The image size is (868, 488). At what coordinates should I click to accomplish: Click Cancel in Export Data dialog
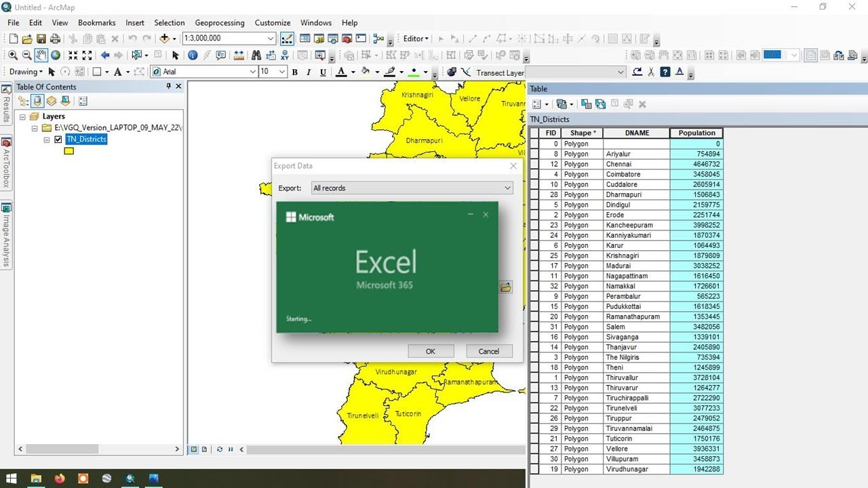pyautogui.click(x=489, y=351)
